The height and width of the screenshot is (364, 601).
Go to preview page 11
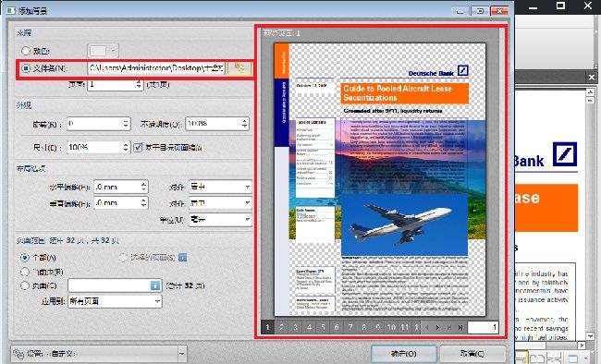click(405, 327)
